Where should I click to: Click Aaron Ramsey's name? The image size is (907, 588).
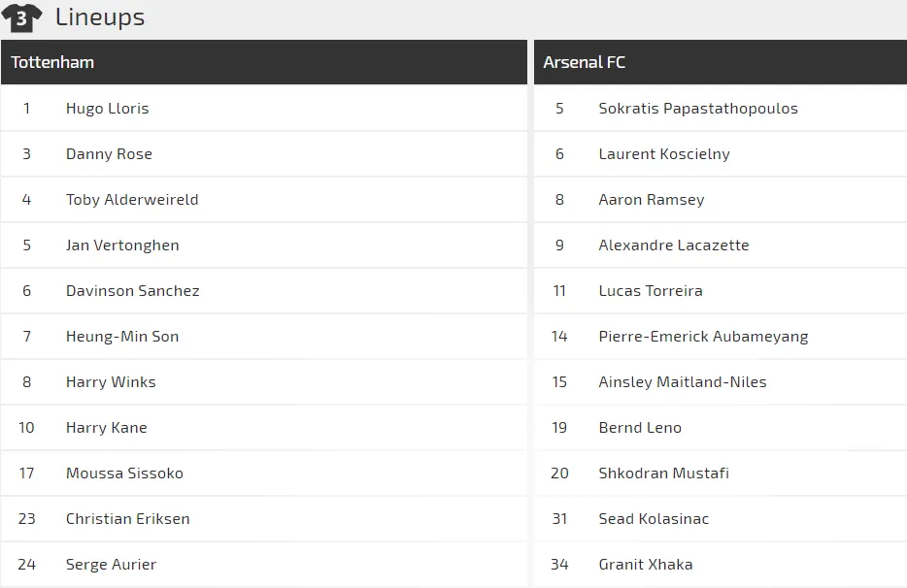(651, 200)
